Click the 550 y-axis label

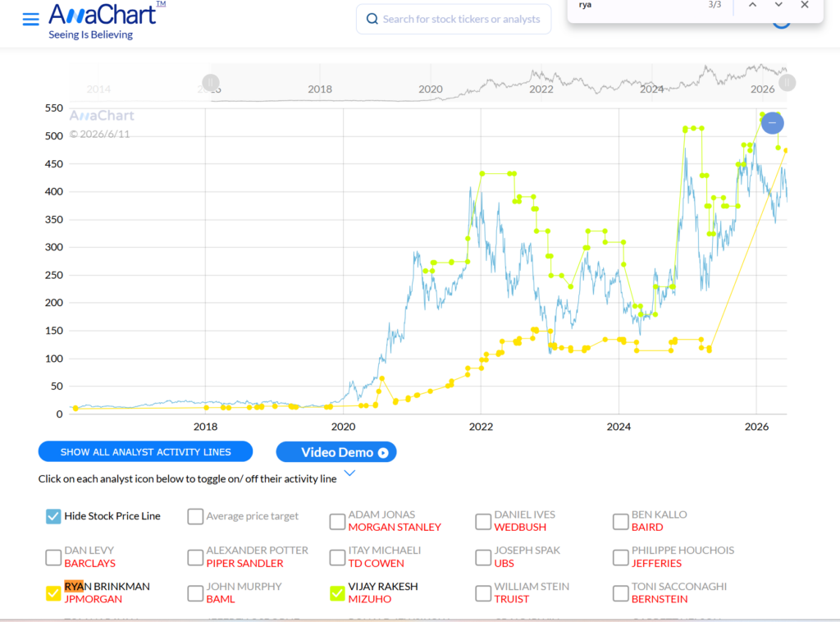(54, 108)
